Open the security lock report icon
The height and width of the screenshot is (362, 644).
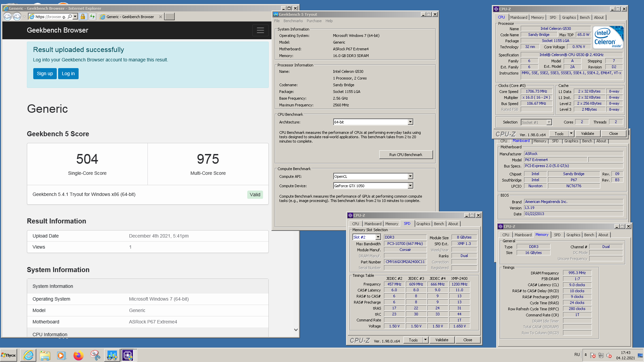click(83, 16)
